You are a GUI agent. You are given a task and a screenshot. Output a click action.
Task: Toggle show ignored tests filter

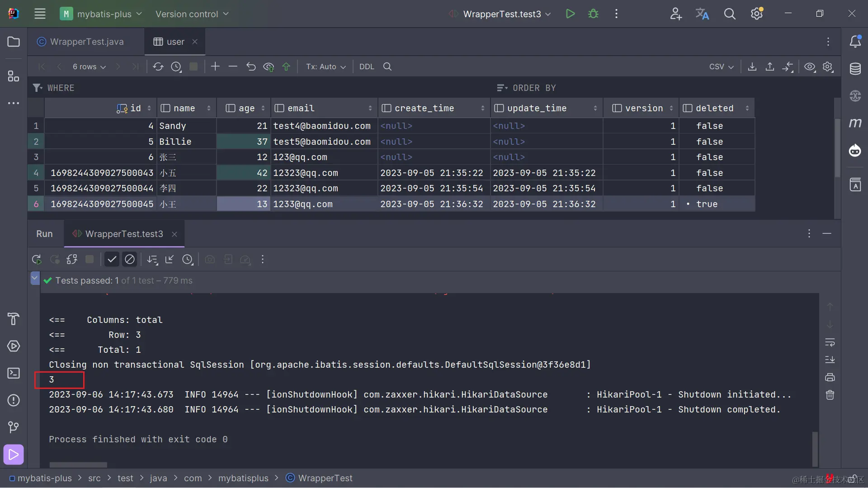pyautogui.click(x=130, y=259)
